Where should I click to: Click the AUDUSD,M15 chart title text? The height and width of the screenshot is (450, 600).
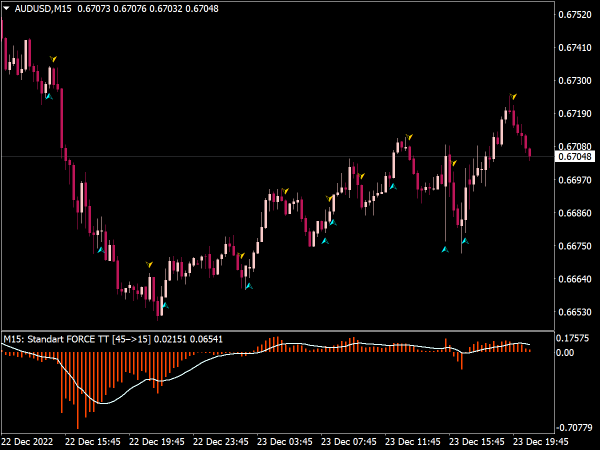coord(43,8)
